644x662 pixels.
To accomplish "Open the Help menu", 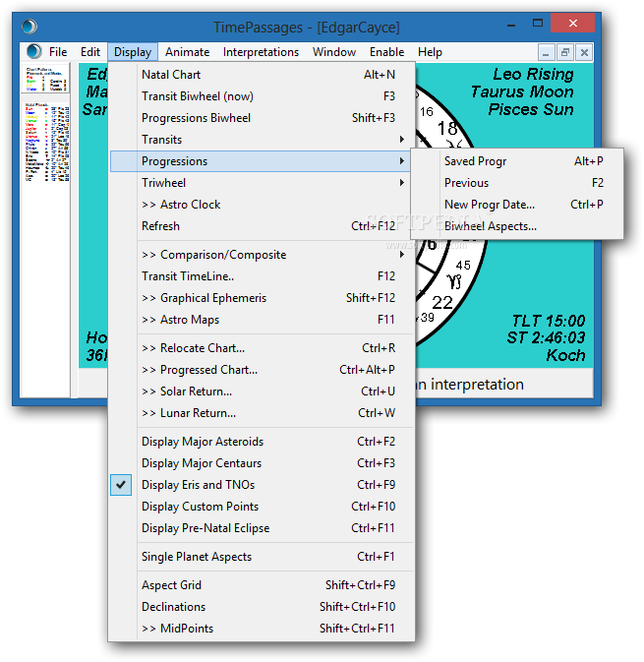I will click(430, 52).
